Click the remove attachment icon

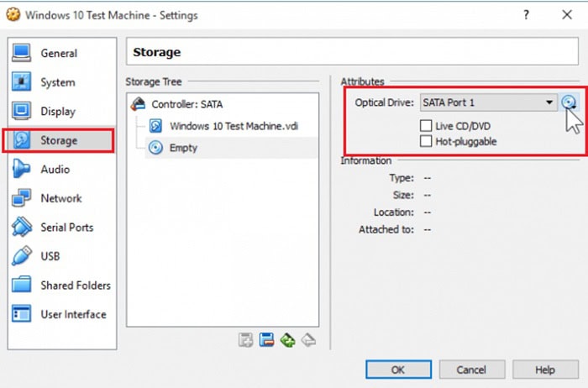tap(308, 340)
